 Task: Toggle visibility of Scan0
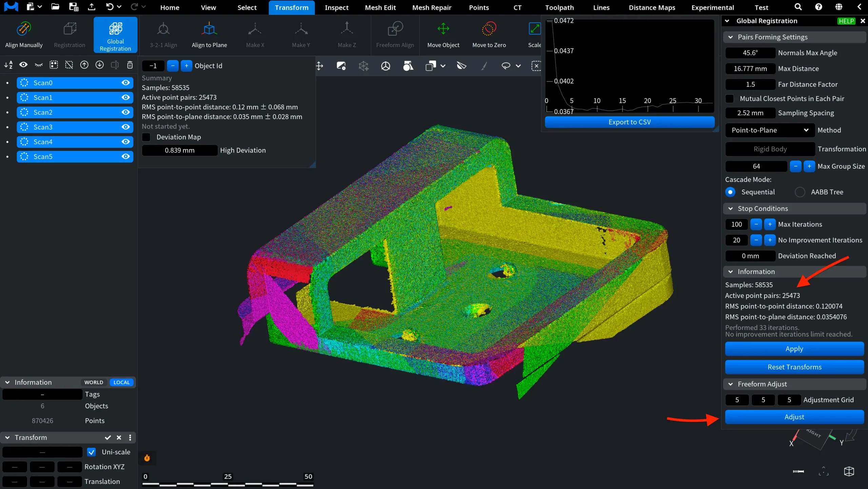(126, 83)
